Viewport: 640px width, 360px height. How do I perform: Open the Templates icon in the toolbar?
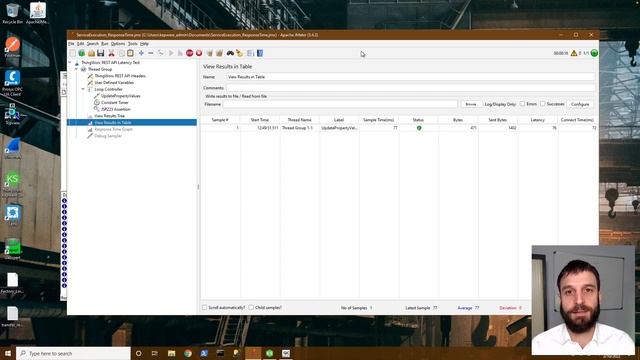(82, 53)
